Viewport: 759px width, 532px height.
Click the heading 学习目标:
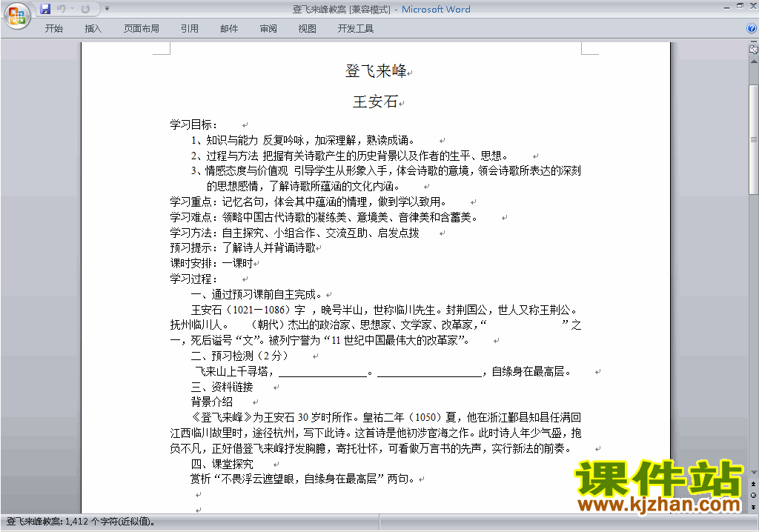pos(193,125)
